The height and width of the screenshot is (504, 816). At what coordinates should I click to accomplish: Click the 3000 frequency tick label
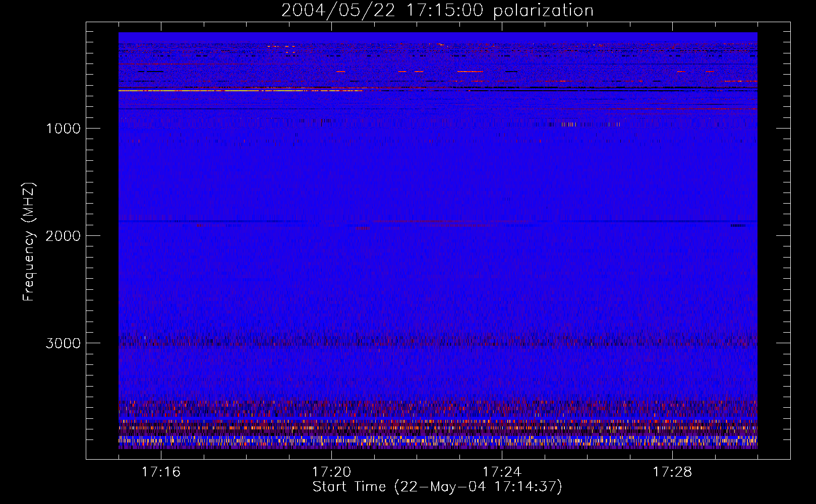tap(63, 343)
